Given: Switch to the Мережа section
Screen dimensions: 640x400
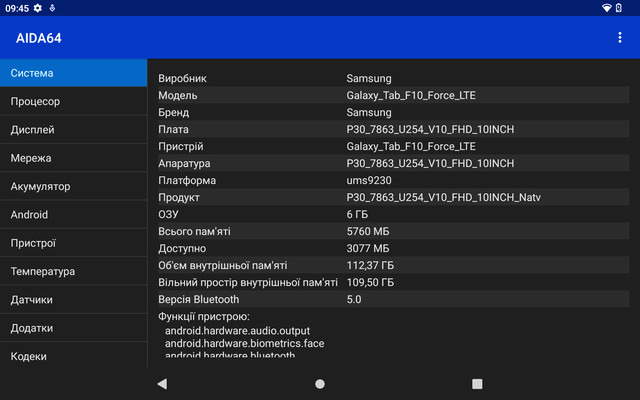Looking at the screenshot, I should 73,158.
